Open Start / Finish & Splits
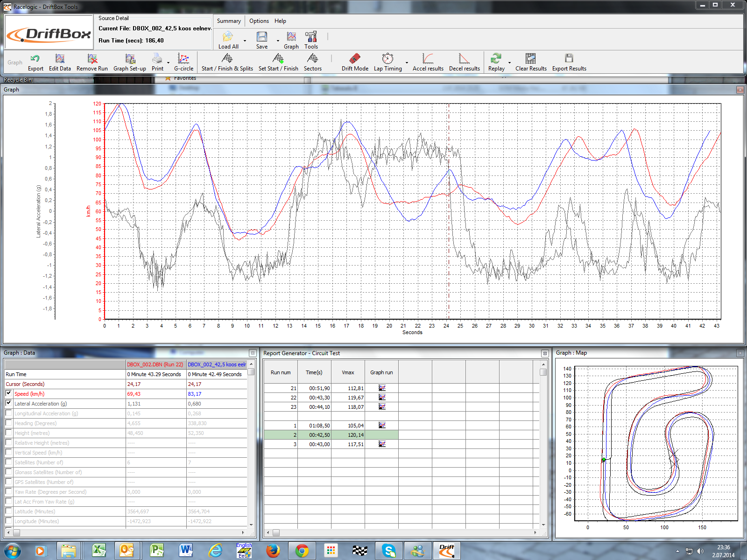The image size is (747, 560). (227, 63)
